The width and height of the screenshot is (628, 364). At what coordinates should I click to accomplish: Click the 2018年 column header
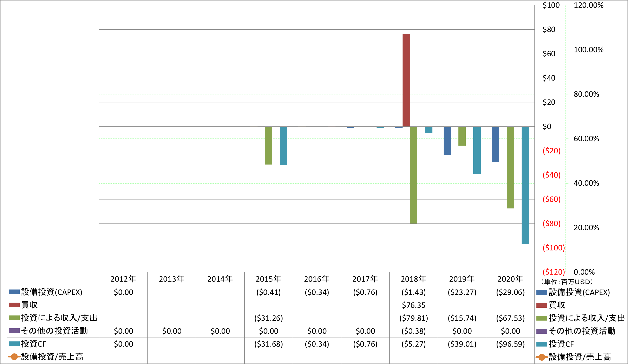[413, 279]
